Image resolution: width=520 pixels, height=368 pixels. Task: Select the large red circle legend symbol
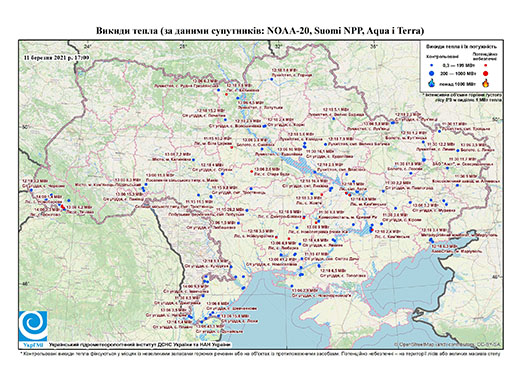coord(486,73)
